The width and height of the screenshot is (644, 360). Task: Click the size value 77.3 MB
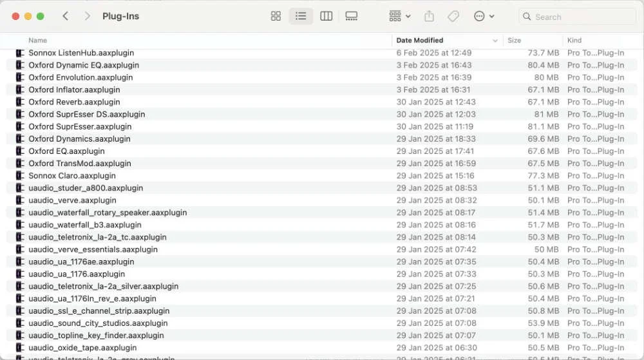point(544,176)
